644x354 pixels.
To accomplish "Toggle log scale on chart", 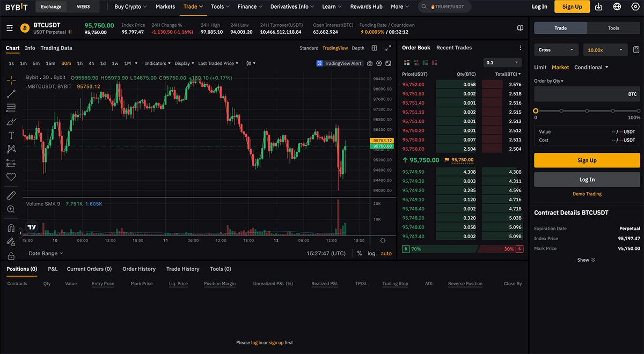I will 371,253.
